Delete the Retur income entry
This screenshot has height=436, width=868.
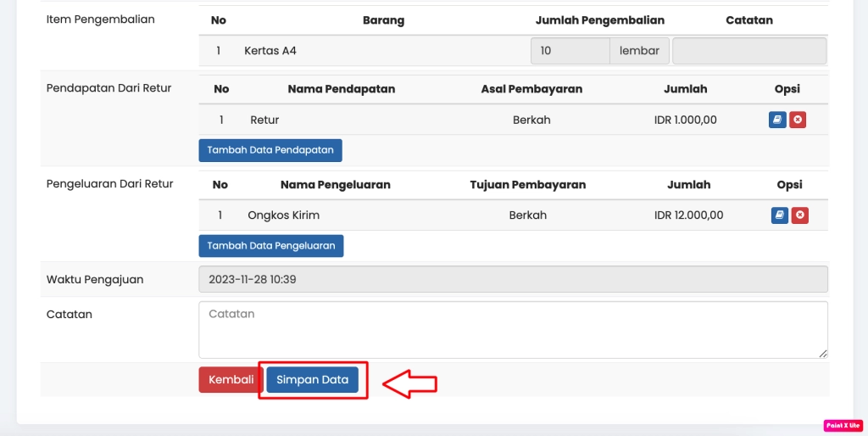[798, 120]
